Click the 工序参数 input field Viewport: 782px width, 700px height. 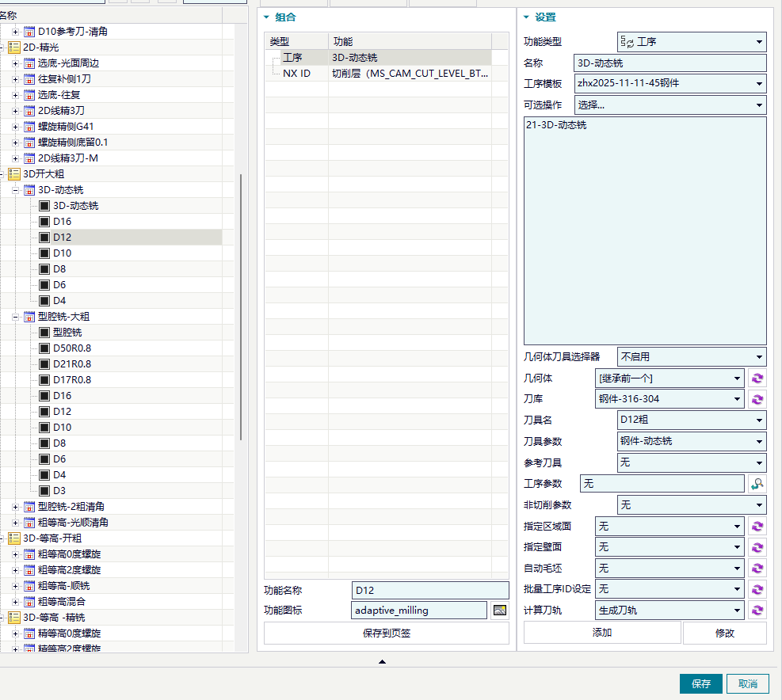point(662,484)
